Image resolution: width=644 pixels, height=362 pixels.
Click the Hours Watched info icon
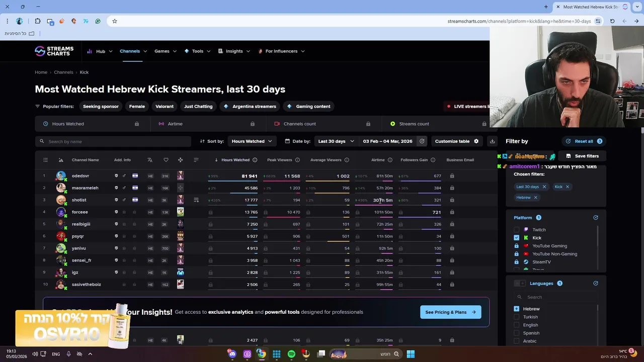tap(255, 160)
